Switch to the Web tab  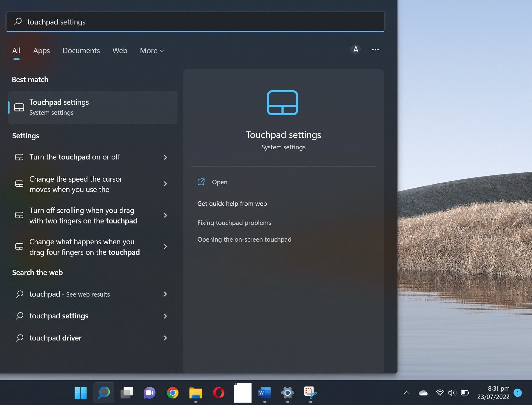pyautogui.click(x=120, y=51)
